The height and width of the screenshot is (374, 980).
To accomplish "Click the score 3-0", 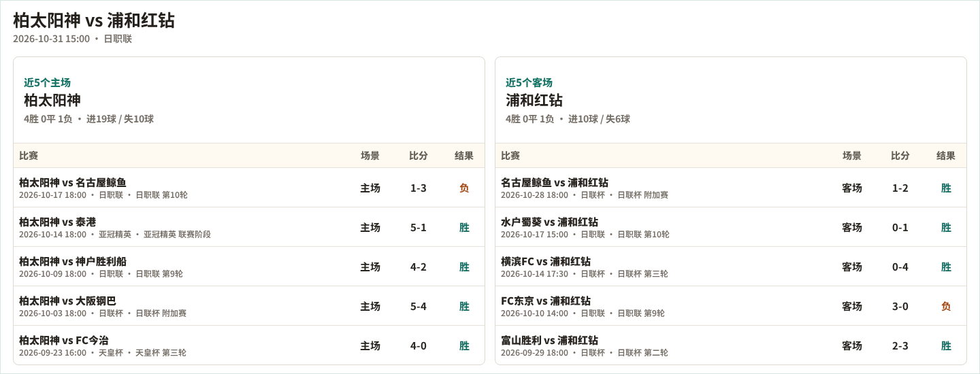I will pos(900,306).
